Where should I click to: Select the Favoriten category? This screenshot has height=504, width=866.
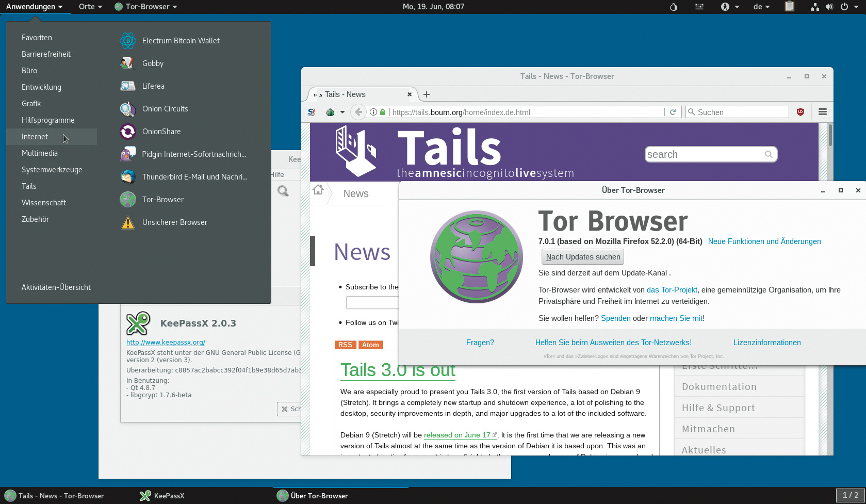(x=37, y=38)
